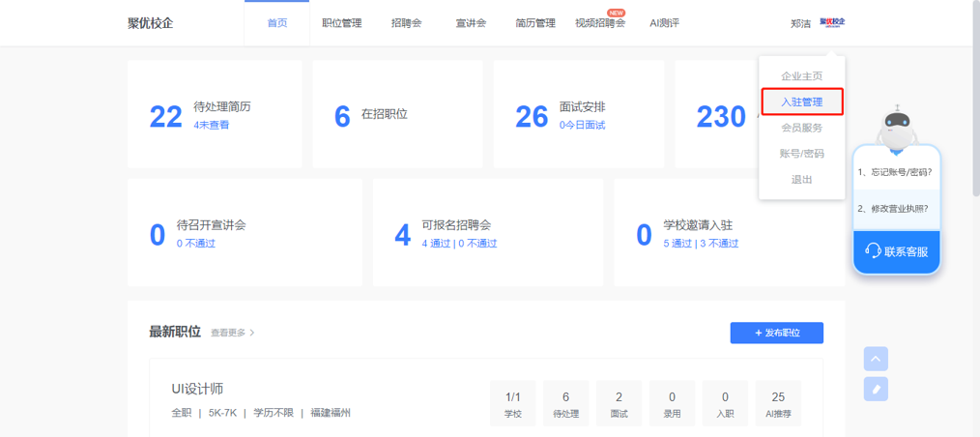Viewport: 980px width, 437px height.
Task: Open 账号/密码 menu entry
Action: [x=801, y=154]
